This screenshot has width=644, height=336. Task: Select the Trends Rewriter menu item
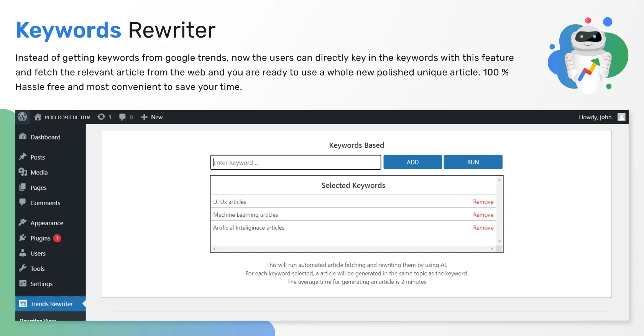[51, 304]
